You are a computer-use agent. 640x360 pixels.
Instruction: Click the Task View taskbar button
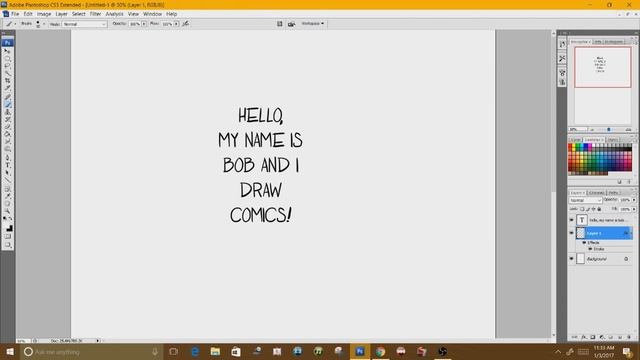[x=173, y=351]
